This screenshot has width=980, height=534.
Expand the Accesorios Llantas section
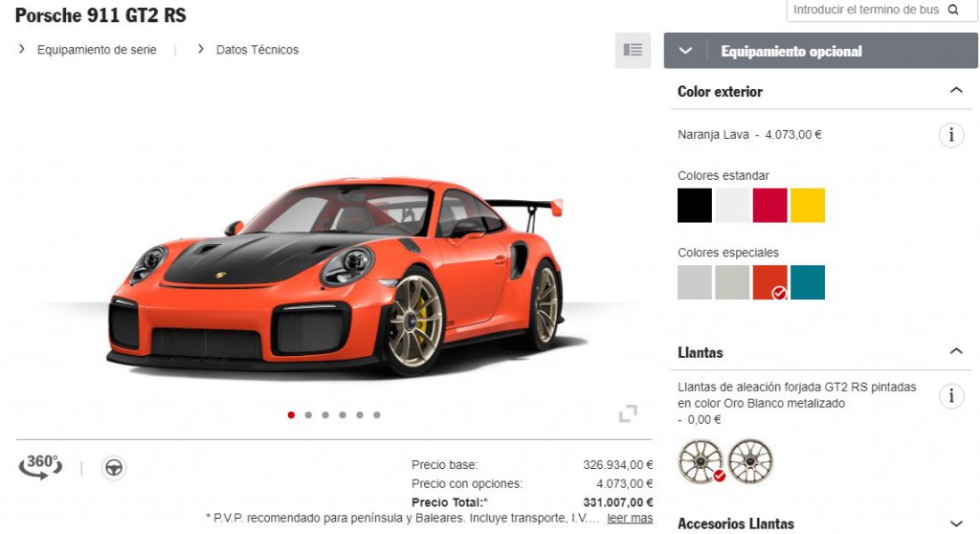tap(956, 523)
